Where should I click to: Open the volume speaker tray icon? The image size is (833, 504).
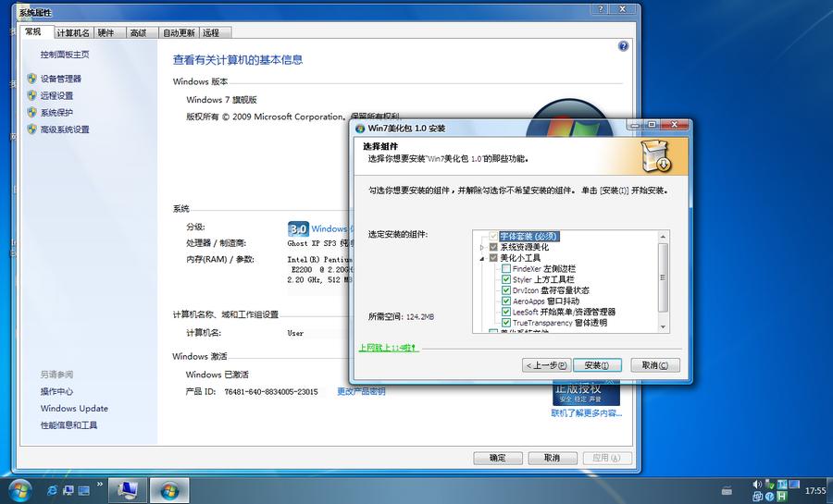point(757,485)
